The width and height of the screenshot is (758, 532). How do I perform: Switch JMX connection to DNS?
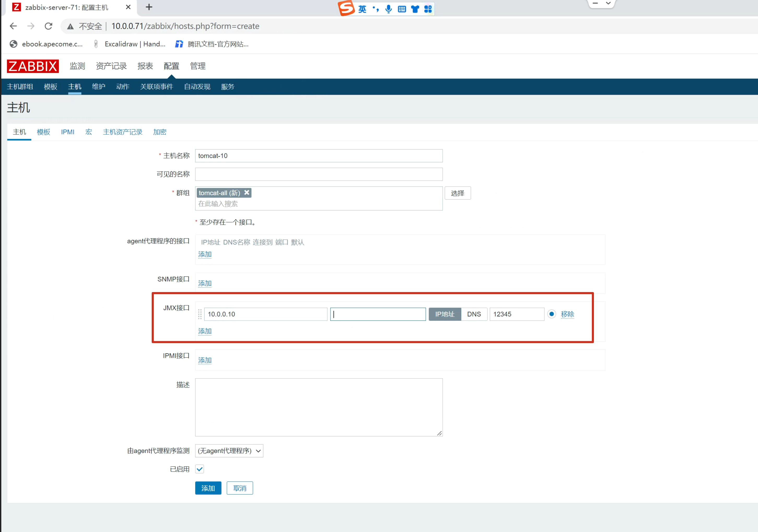(474, 314)
